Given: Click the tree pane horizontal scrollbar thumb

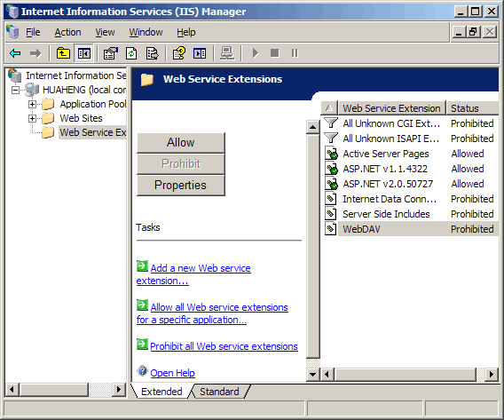Looking at the screenshot, I should click(x=53, y=390).
